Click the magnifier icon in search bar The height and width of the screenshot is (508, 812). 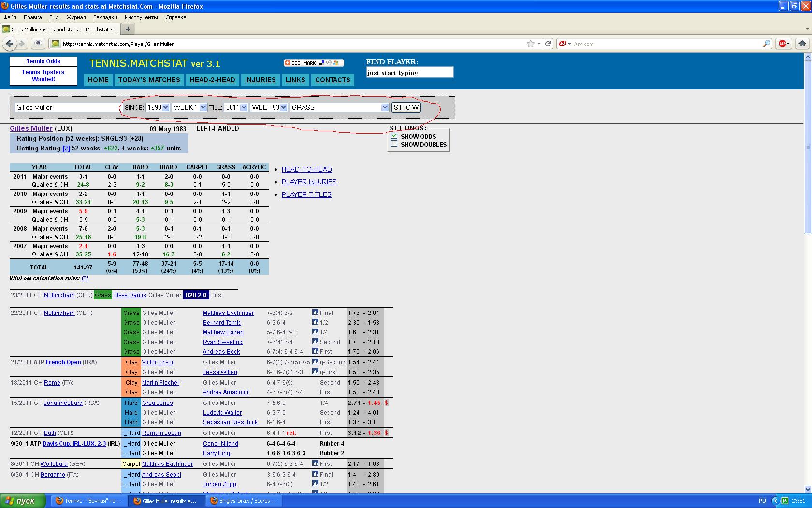[767, 44]
